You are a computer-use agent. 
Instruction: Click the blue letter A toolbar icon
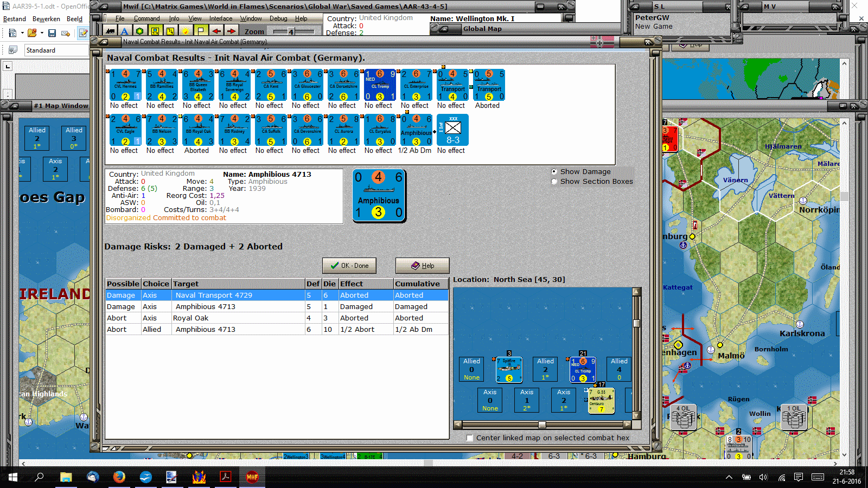coord(125,31)
